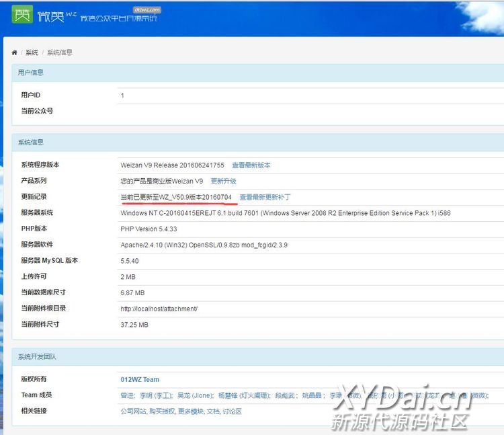Click the 37.25 MB attachment size value
This screenshot has width=504, height=435.
click(134, 325)
